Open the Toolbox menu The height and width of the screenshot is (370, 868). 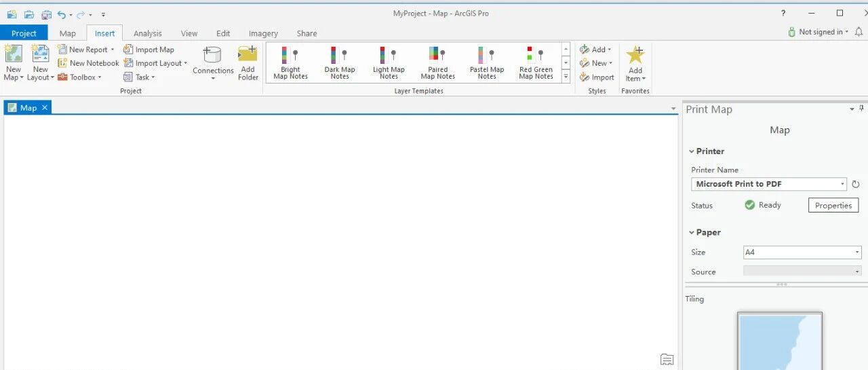pyautogui.click(x=79, y=77)
